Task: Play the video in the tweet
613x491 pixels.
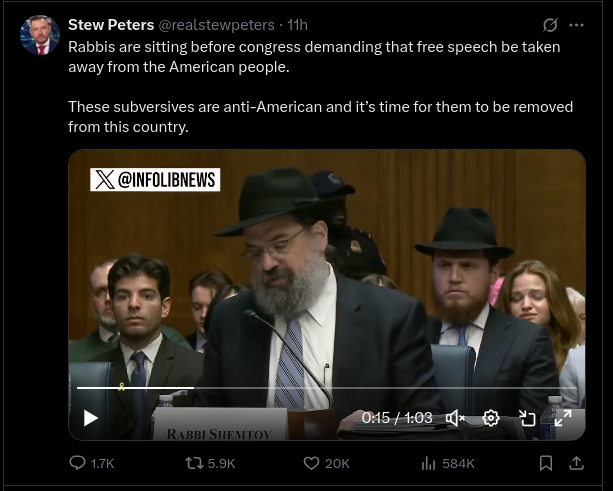Action: pyautogui.click(x=91, y=418)
